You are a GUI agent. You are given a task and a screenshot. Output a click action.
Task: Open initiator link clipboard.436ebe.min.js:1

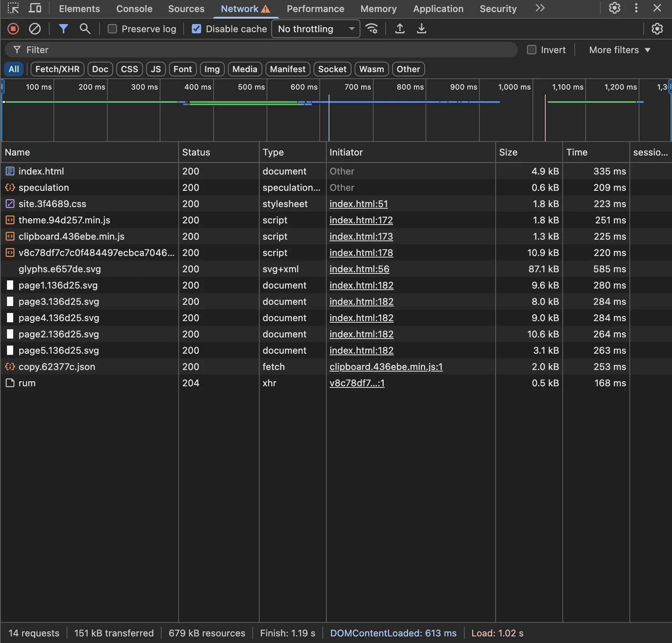pyautogui.click(x=386, y=366)
